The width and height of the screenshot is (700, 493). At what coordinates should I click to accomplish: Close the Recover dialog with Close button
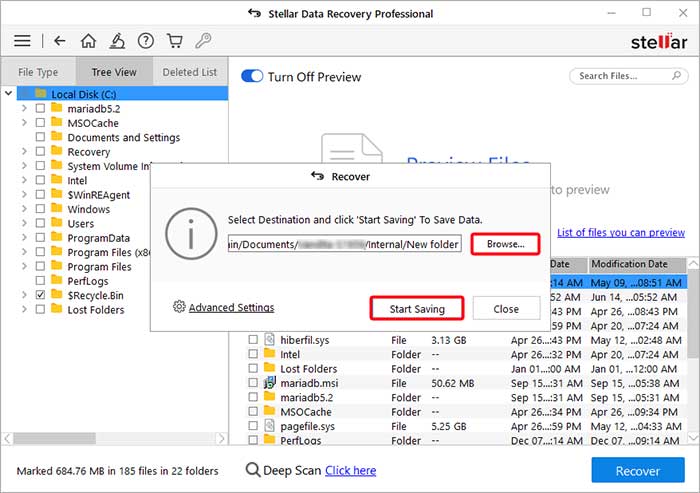tap(506, 309)
